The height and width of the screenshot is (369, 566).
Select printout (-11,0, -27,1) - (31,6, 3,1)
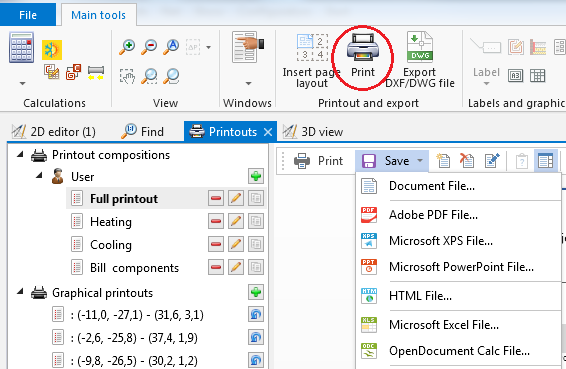click(x=137, y=315)
